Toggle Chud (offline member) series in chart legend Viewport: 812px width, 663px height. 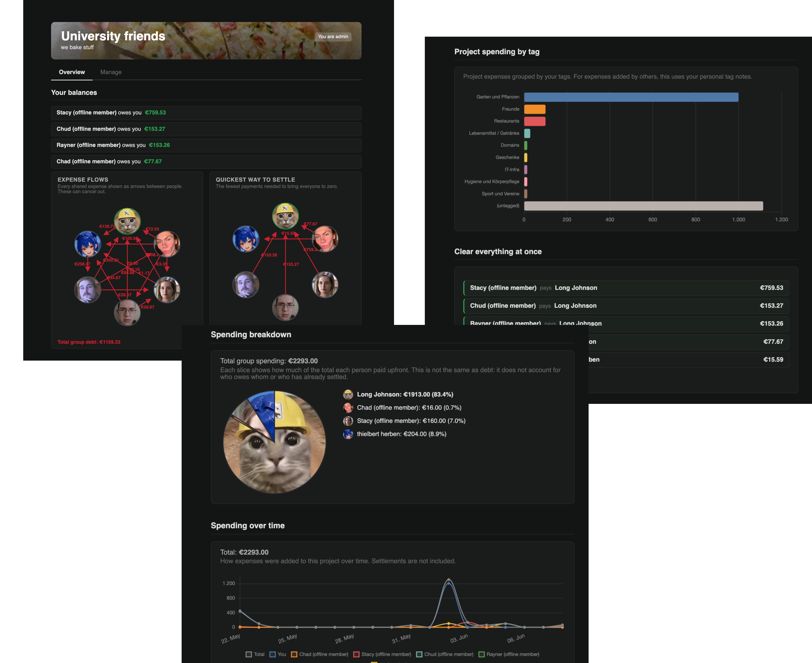(x=445, y=654)
